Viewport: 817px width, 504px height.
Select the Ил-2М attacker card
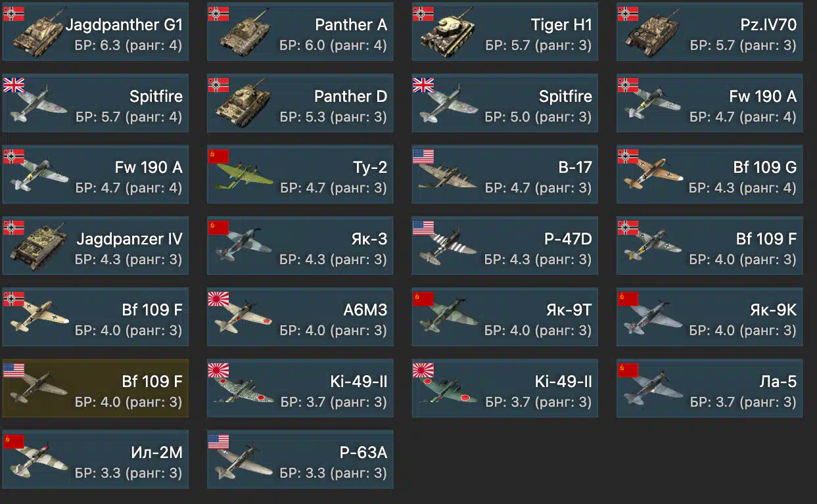95,460
